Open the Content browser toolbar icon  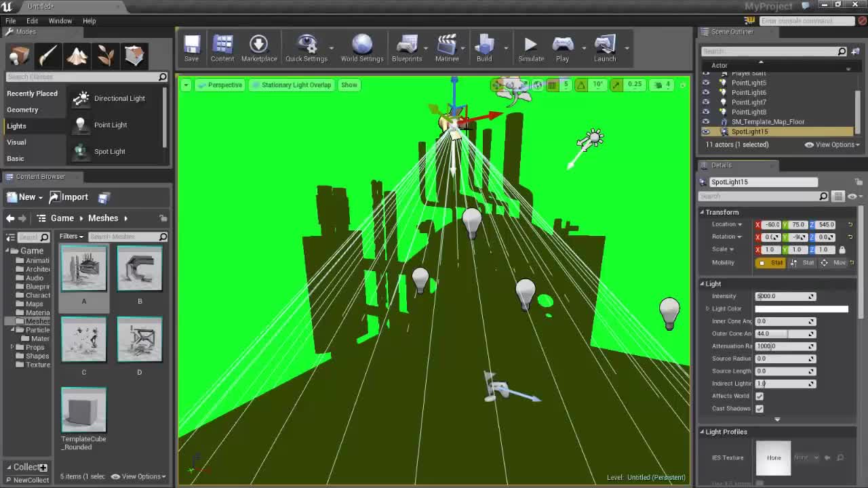tap(222, 48)
